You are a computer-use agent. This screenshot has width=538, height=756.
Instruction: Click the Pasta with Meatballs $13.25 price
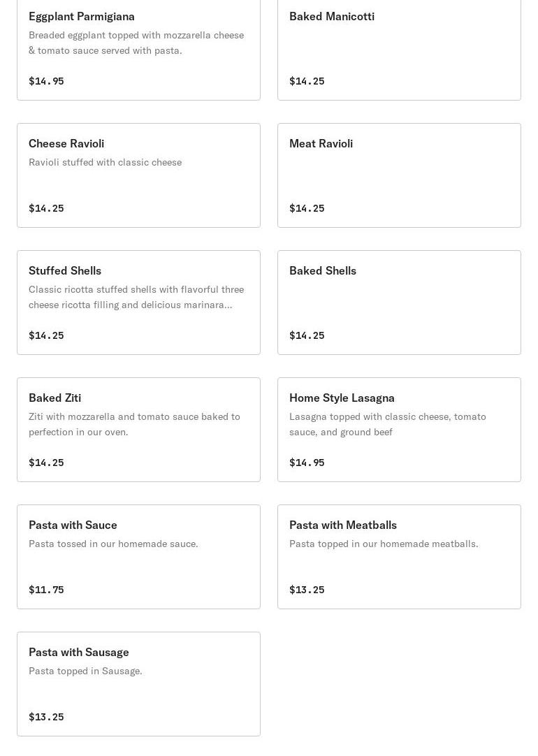(307, 590)
